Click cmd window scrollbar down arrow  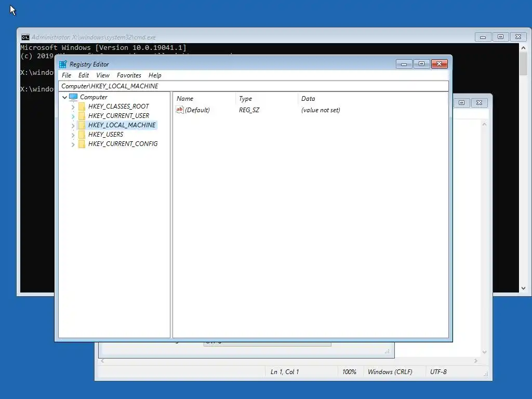coord(524,288)
